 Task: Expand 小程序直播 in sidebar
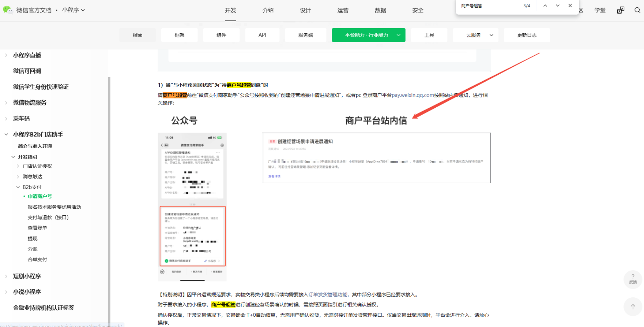6,55
